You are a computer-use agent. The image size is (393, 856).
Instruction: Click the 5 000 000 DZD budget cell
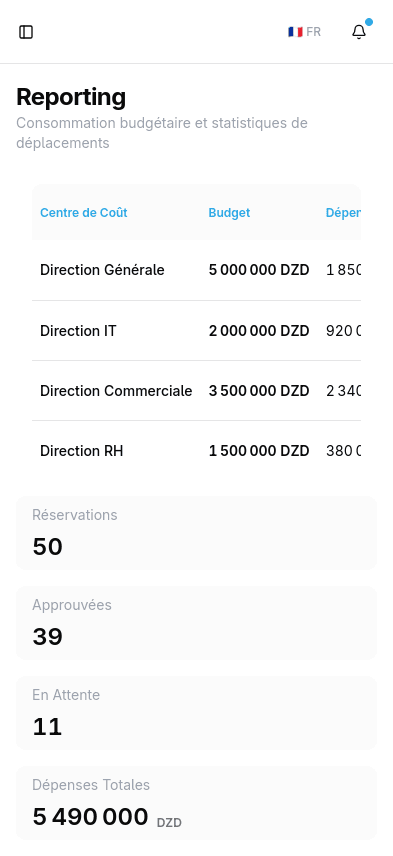pos(259,270)
